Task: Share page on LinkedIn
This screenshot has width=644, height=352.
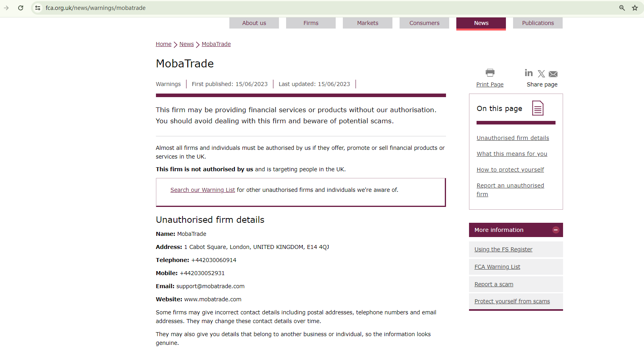Action: point(529,73)
